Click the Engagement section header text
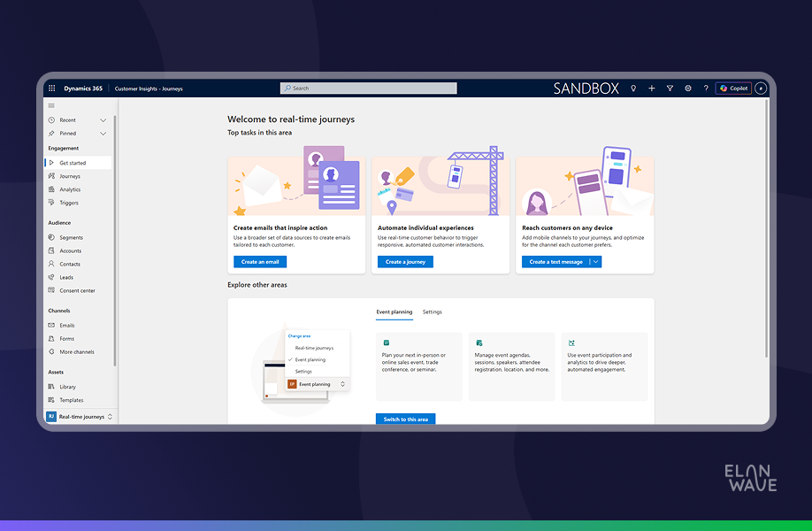 63,148
